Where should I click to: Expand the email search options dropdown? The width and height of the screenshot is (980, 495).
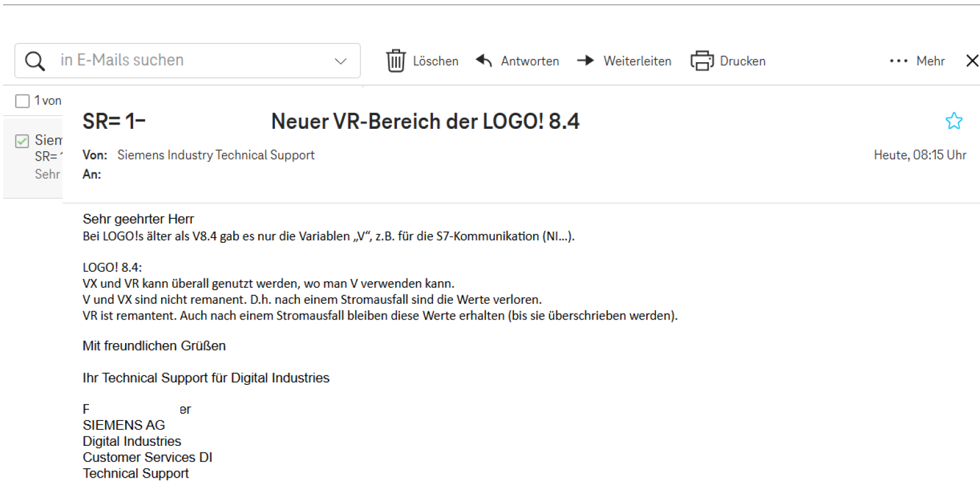point(340,61)
